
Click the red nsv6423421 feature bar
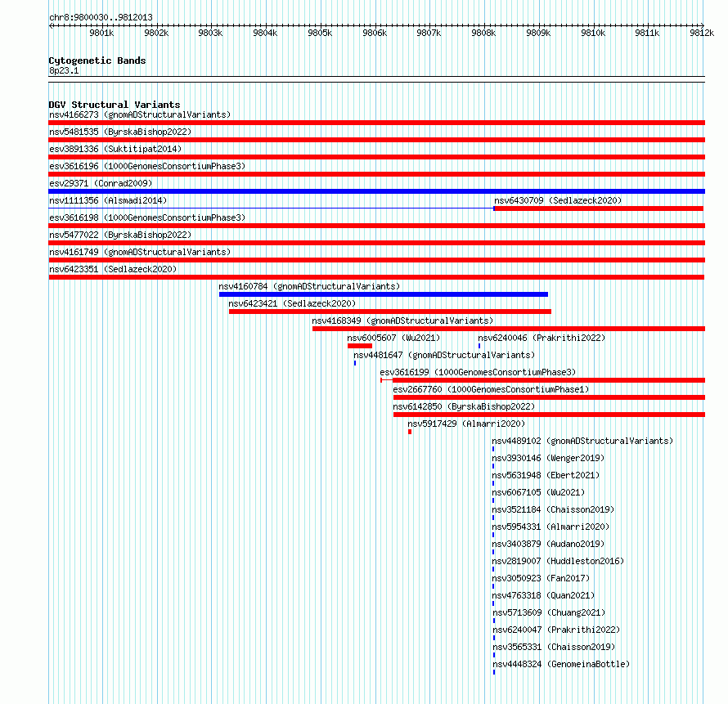point(390,312)
